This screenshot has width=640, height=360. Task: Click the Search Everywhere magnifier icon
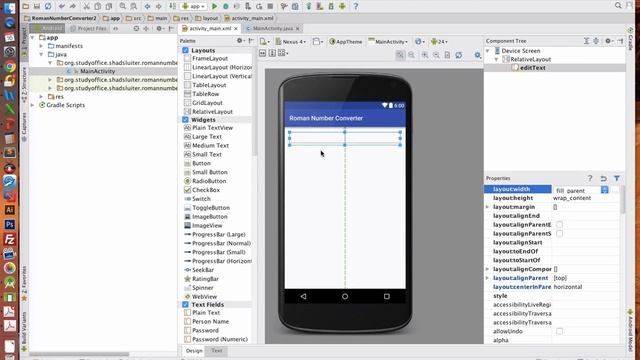click(618, 5)
